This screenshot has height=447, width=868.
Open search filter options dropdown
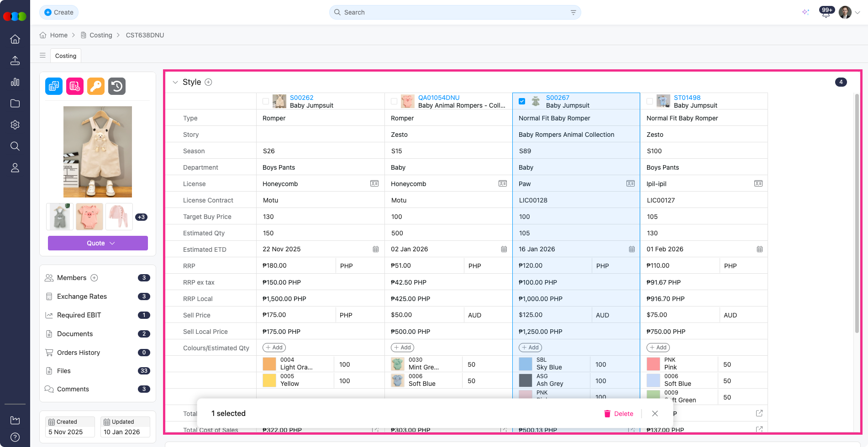click(573, 12)
